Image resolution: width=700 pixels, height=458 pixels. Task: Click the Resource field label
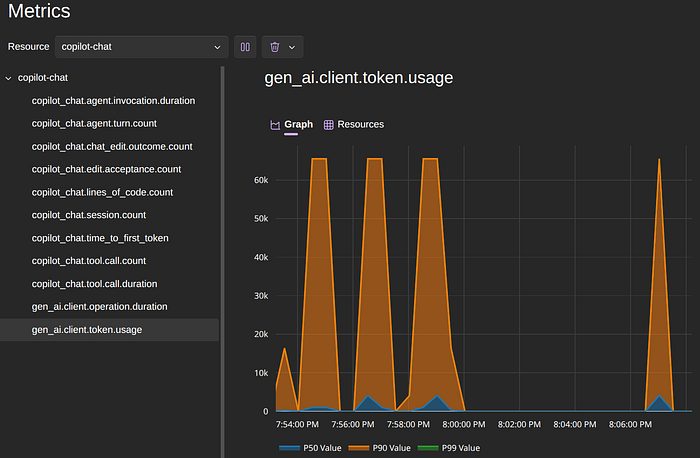[x=29, y=47]
